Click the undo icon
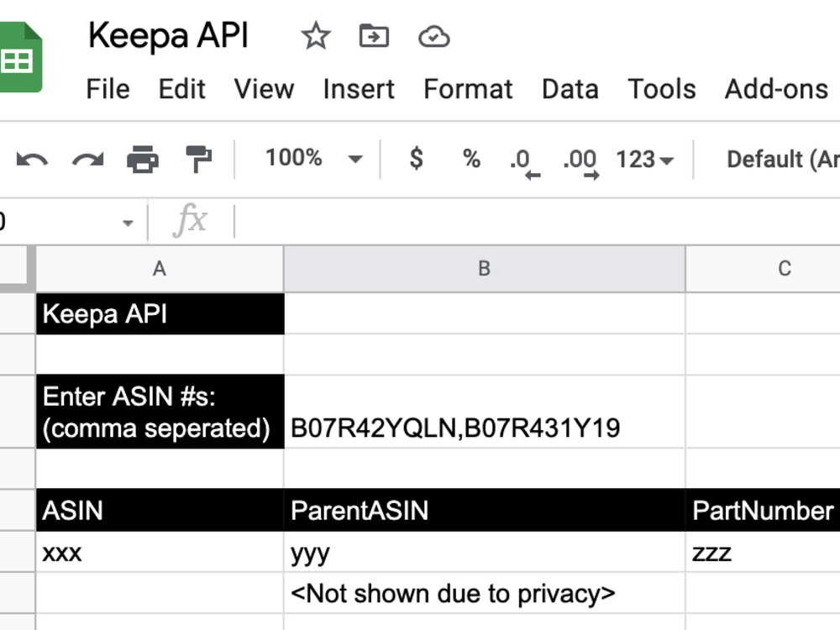 pos(33,160)
